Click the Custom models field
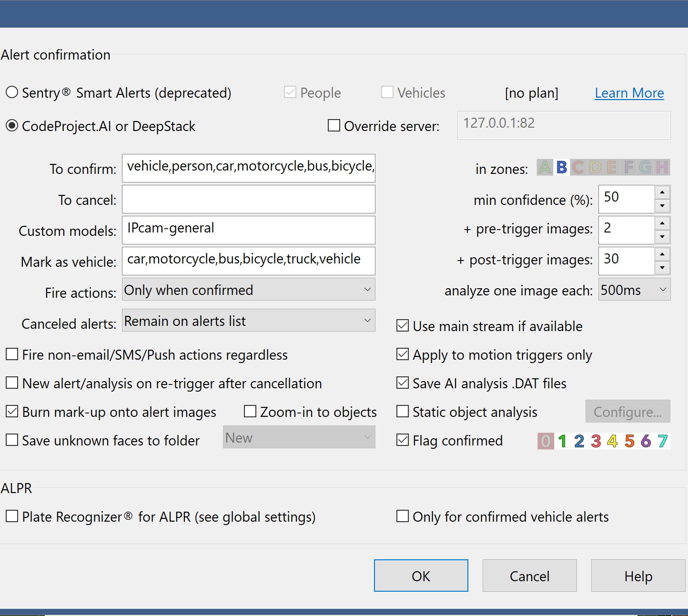The image size is (688, 616). pos(249,230)
